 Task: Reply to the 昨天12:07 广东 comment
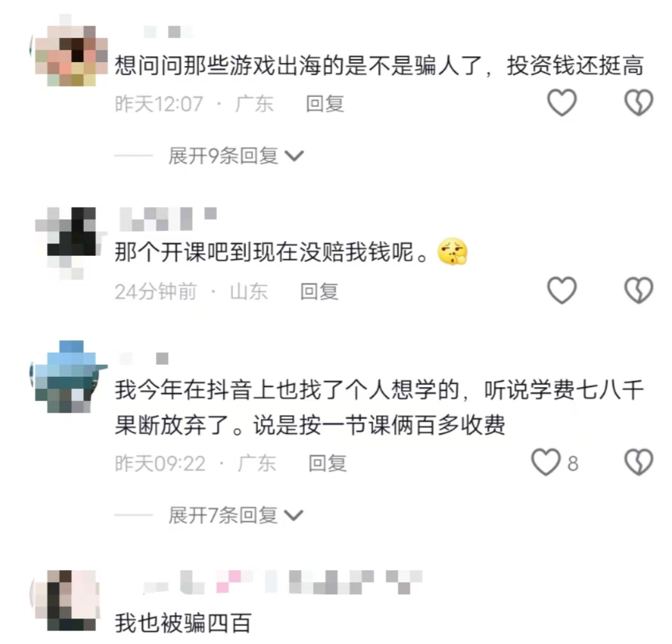pos(325,104)
